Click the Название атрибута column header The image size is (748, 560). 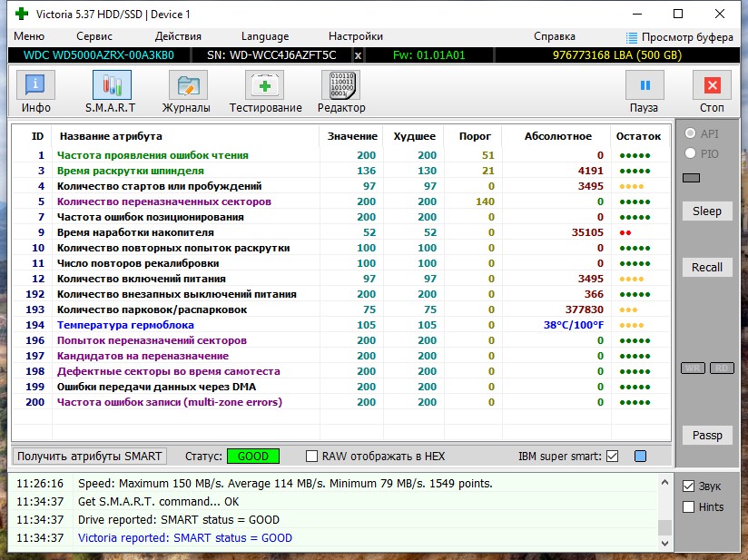click(111, 136)
